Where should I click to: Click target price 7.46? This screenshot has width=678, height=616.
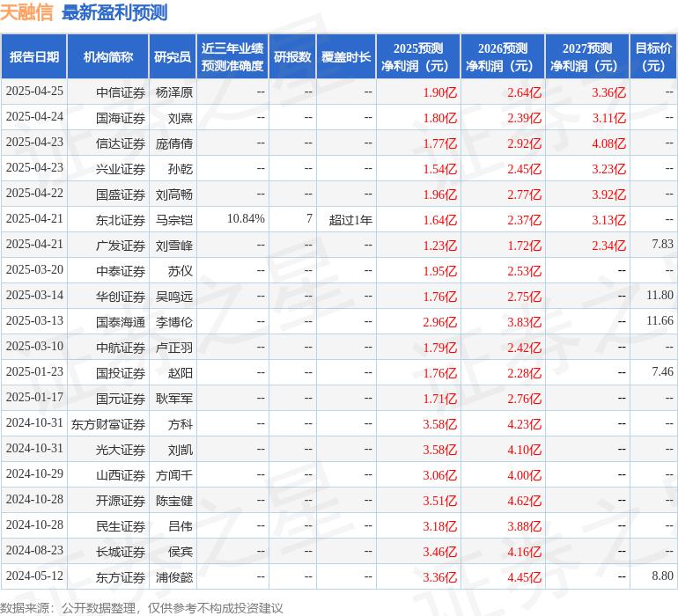pyautogui.click(x=662, y=371)
